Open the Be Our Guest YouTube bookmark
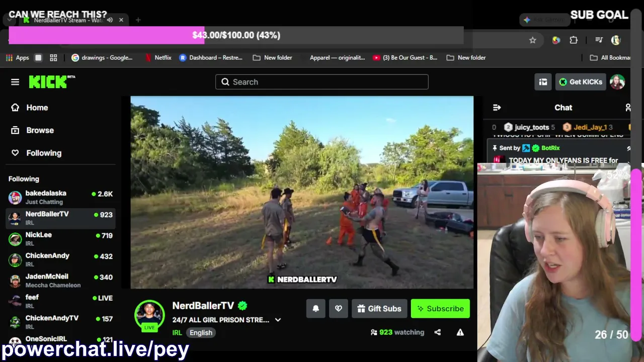This screenshot has height=362, width=644. [405, 58]
